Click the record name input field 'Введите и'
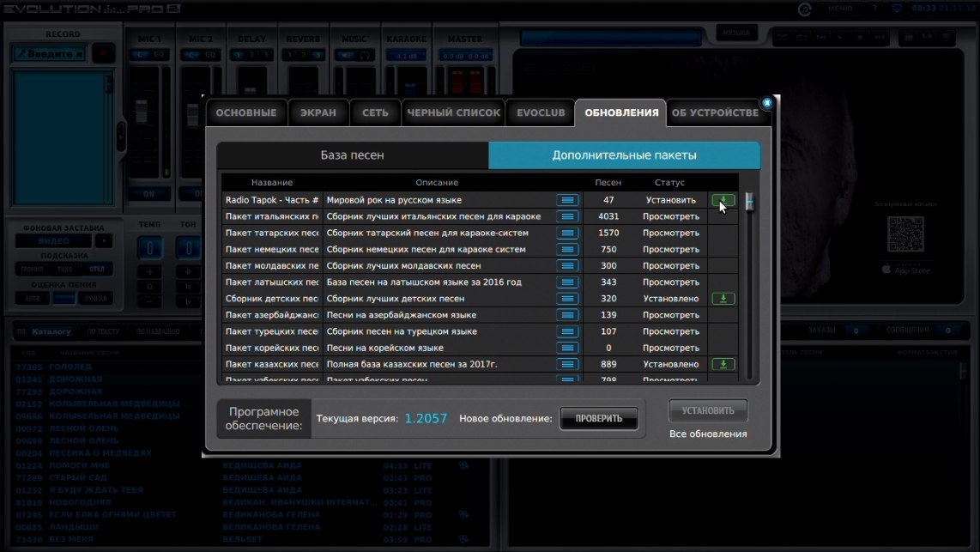980x552 pixels. pyautogui.click(x=50, y=54)
